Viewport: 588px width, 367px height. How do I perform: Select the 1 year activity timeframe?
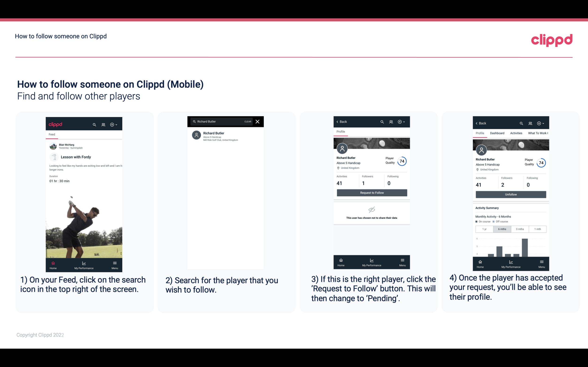tap(484, 229)
